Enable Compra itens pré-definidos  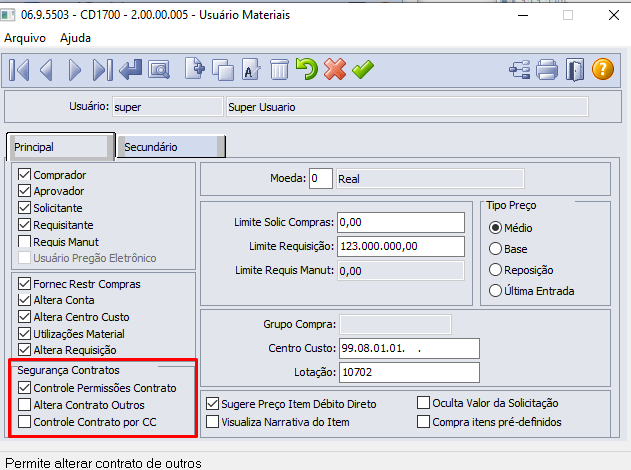423,422
